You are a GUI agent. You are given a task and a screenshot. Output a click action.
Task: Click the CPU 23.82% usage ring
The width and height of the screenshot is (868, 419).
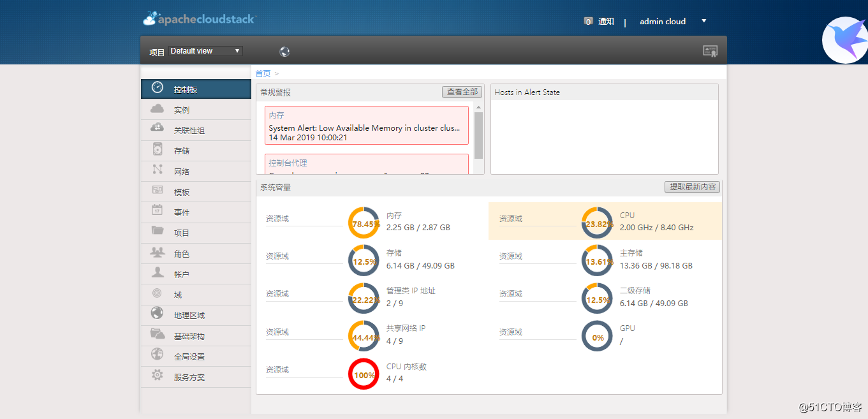(598, 223)
